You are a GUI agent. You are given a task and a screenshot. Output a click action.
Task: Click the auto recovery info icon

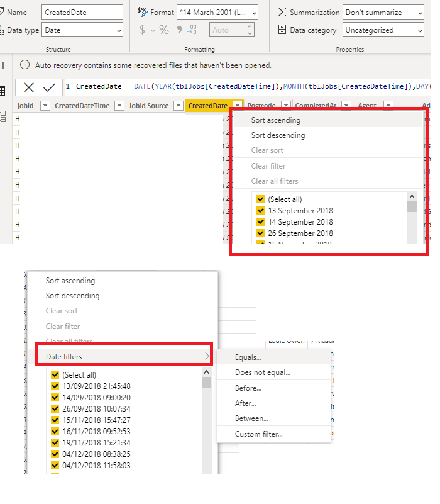pyautogui.click(x=25, y=65)
